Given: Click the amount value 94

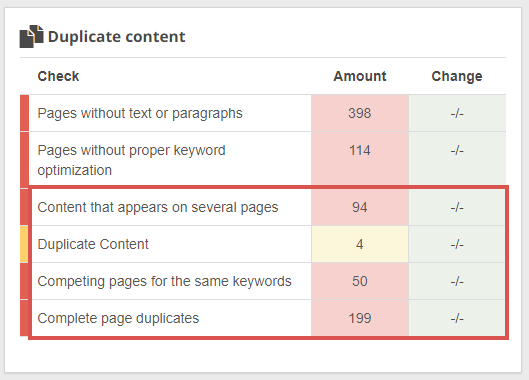Looking at the screenshot, I should coord(360,207).
